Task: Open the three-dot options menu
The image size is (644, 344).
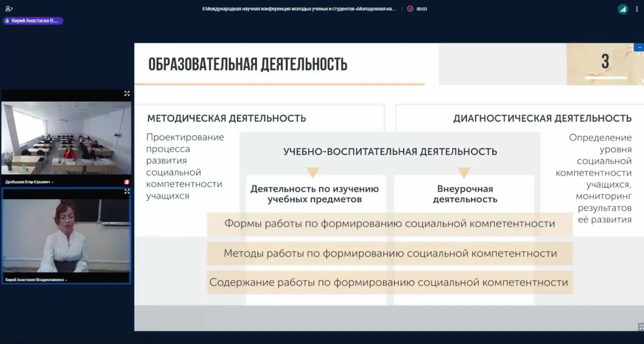Action: click(x=637, y=9)
